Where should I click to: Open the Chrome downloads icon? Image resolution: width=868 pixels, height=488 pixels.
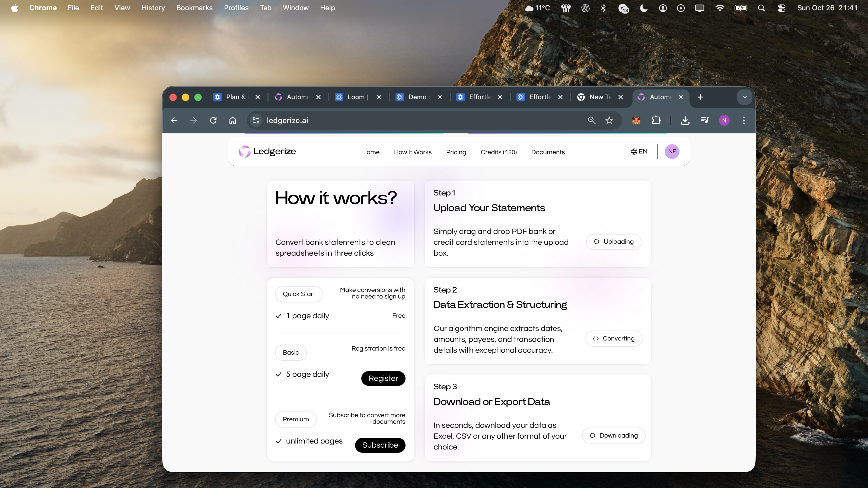click(x=685, y=120)
